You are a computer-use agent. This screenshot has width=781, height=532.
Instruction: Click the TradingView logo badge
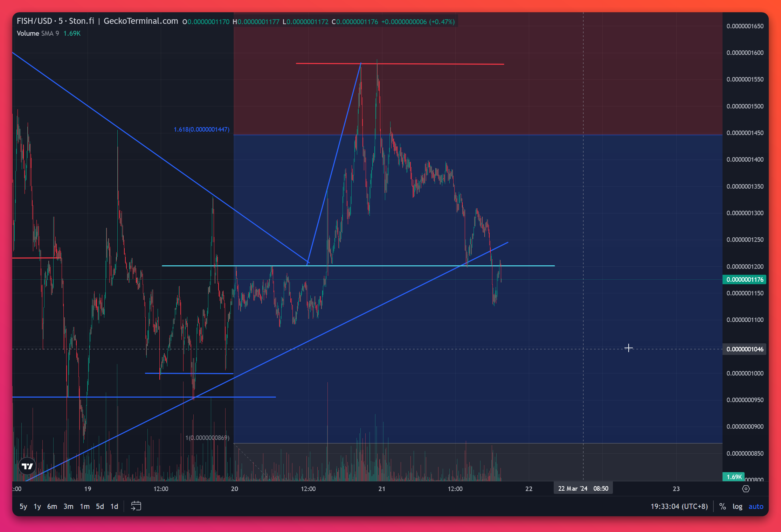(27, 466)
